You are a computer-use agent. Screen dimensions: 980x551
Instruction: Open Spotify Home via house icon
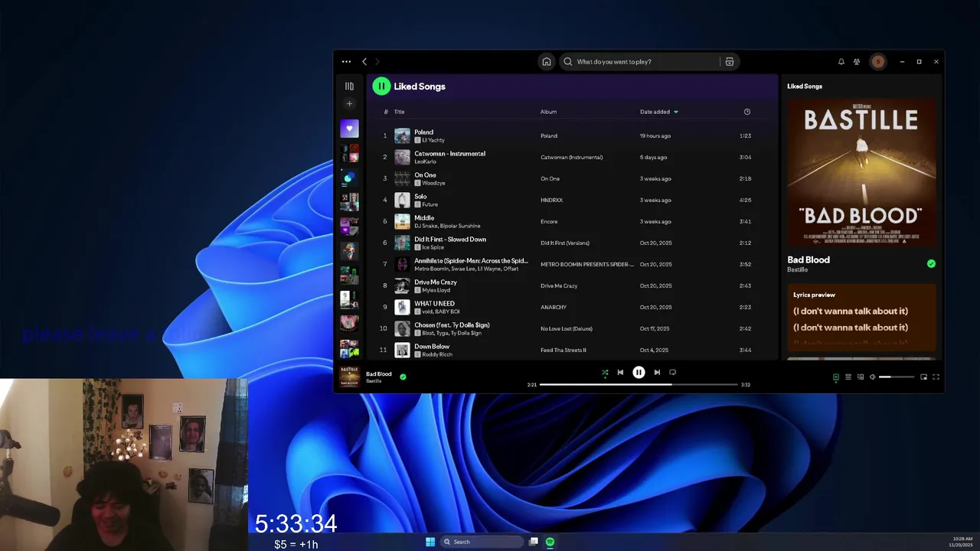click(547, 62)
